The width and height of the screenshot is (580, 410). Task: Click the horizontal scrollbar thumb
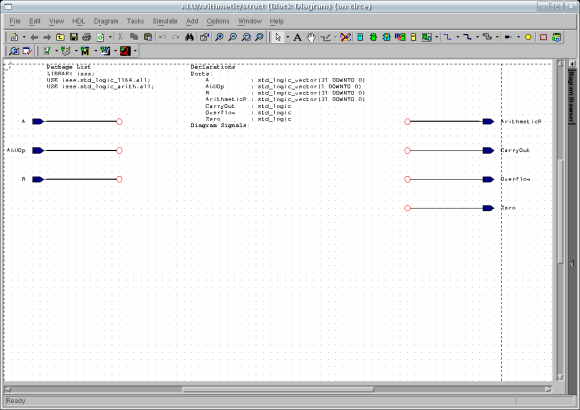278,389
